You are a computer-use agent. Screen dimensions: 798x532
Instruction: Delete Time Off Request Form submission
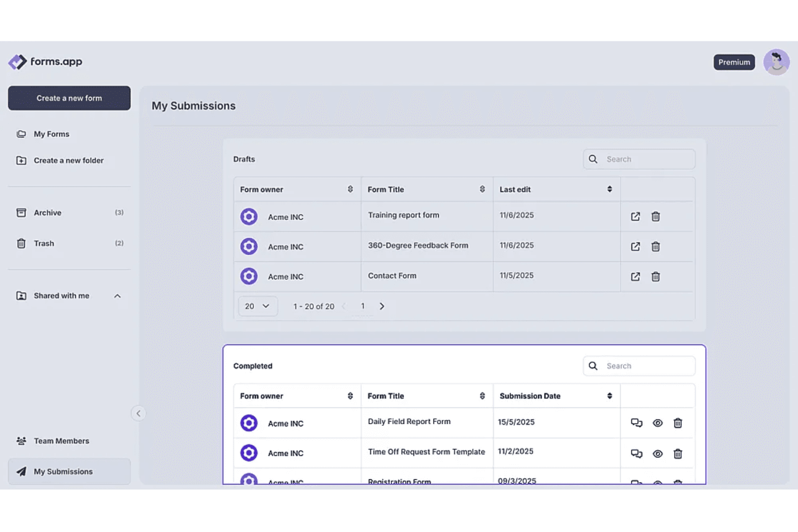click(x=678, y=454)
